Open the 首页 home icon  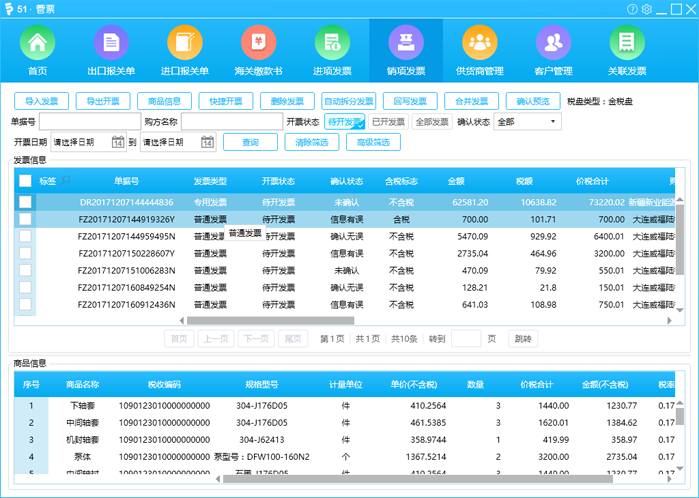37,44
